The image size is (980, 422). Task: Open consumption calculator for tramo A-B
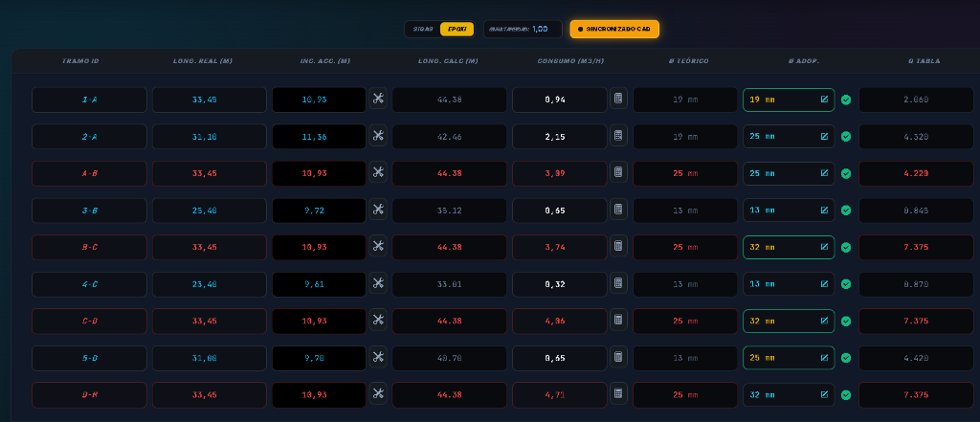[x=618, y=172]
